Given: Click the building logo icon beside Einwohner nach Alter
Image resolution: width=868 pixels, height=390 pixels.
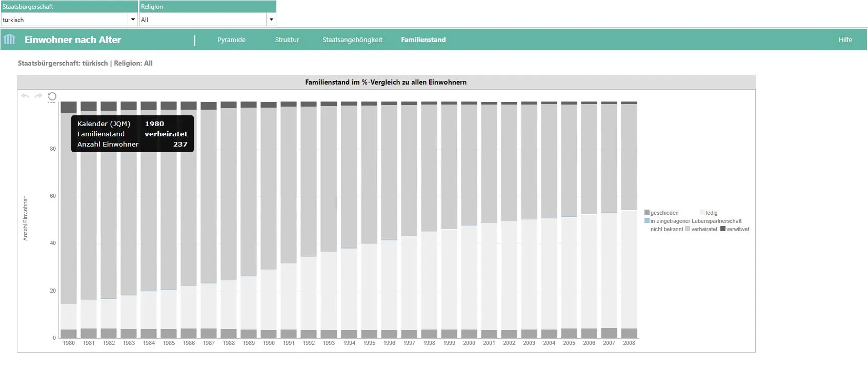Looking at the screenshot, I should (9, 39).
